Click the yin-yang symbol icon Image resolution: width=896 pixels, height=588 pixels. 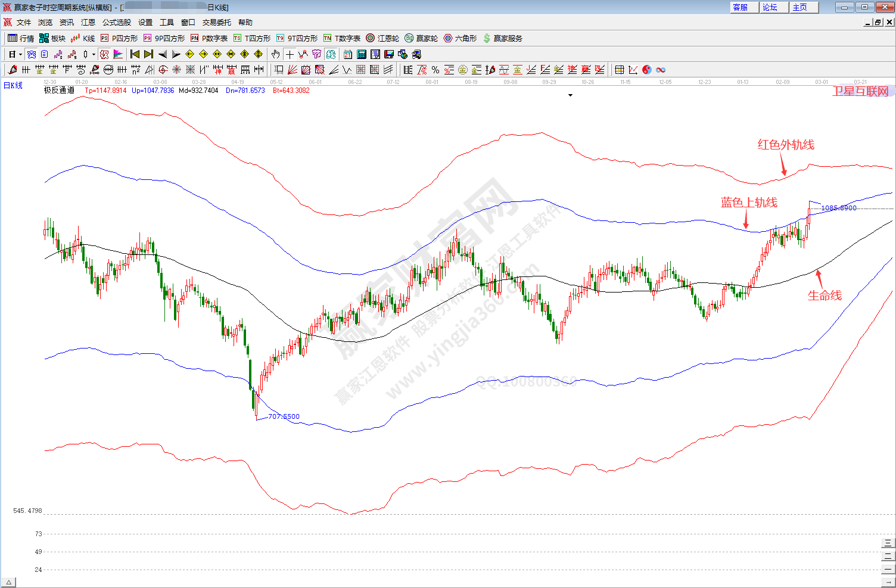click(647, 70)
